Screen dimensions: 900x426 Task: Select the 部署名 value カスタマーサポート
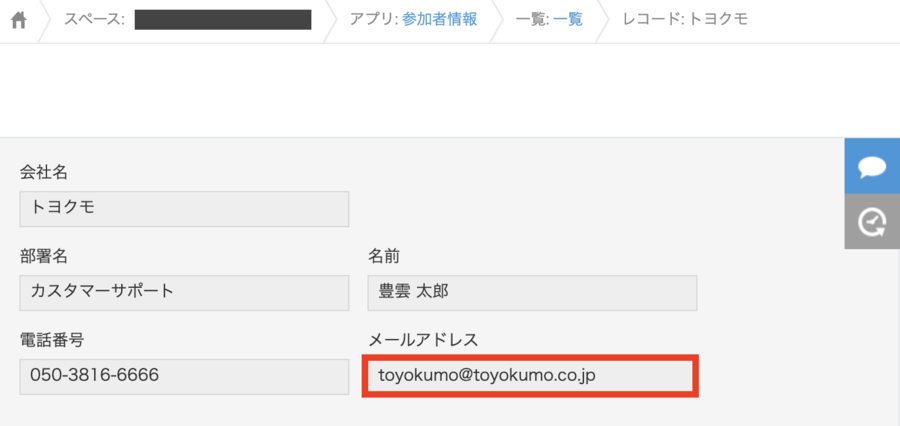(184, 293)
